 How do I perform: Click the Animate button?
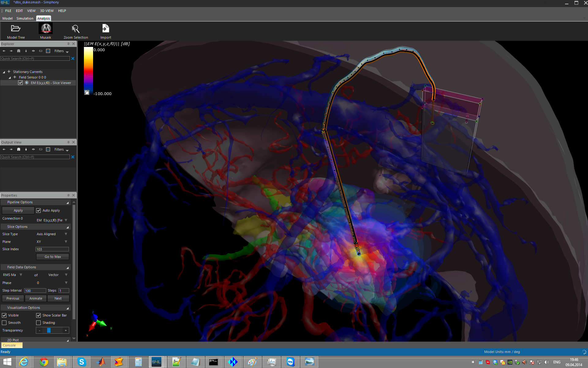point(36,298)
